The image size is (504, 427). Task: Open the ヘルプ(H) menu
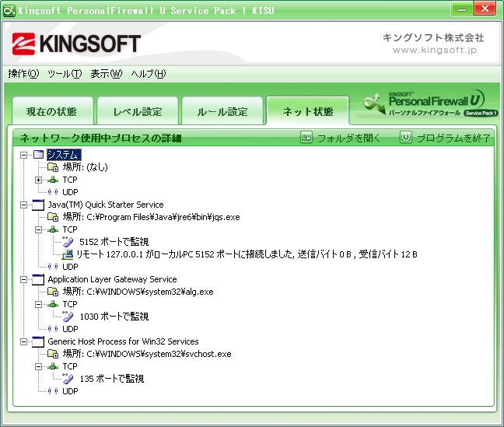(x=149, y=74)
